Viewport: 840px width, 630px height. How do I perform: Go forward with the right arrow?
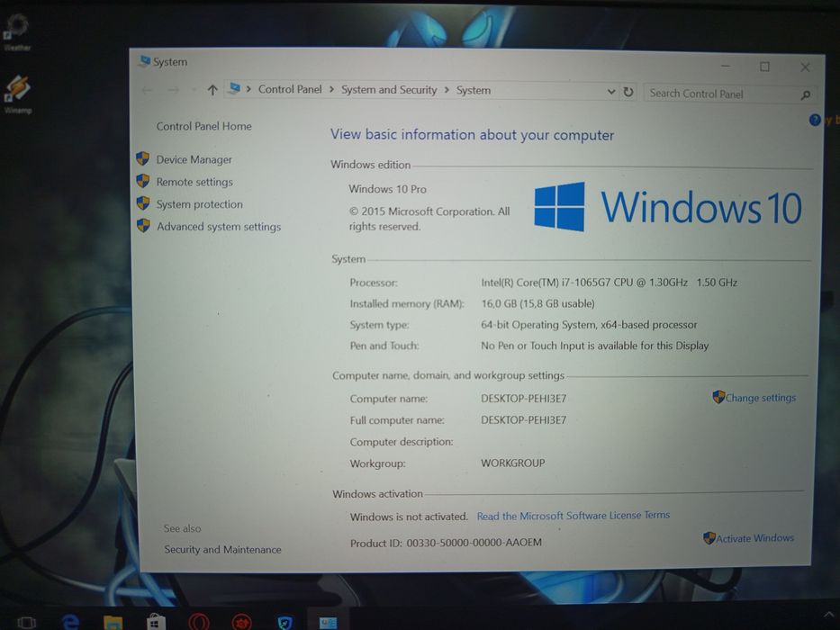173,91
